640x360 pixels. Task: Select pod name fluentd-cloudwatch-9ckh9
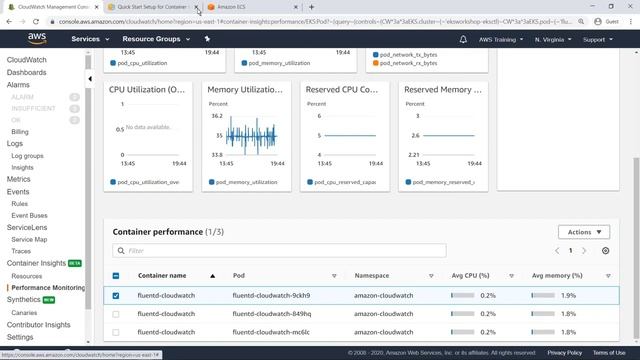[x=271, y=296]
